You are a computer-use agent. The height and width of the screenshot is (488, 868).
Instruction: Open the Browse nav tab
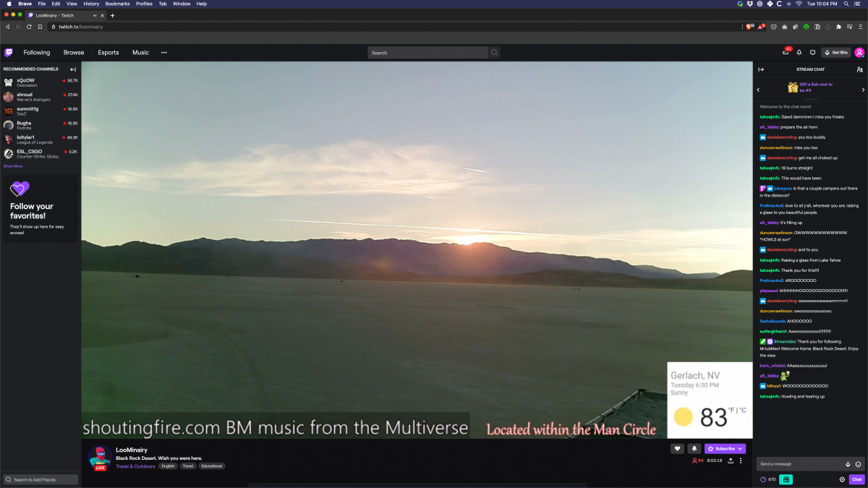pos(74,53)
